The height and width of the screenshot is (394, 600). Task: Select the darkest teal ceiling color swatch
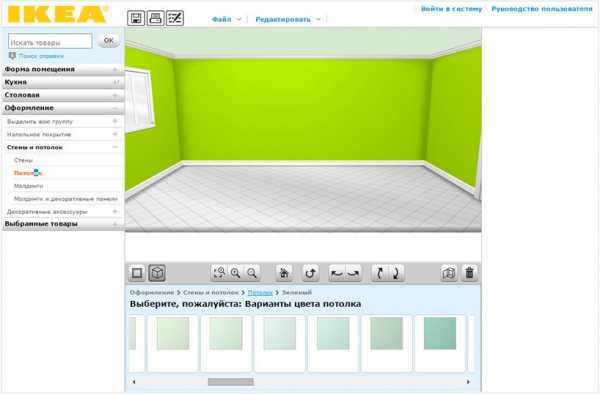pyautogui.click(x=440, y=333)
